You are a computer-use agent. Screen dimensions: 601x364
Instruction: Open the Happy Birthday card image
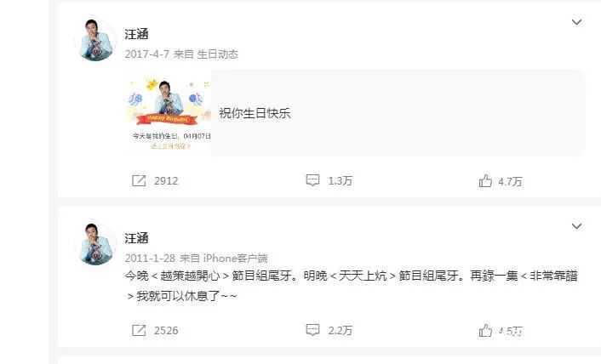pyautogui.click(x=169, y=113)
